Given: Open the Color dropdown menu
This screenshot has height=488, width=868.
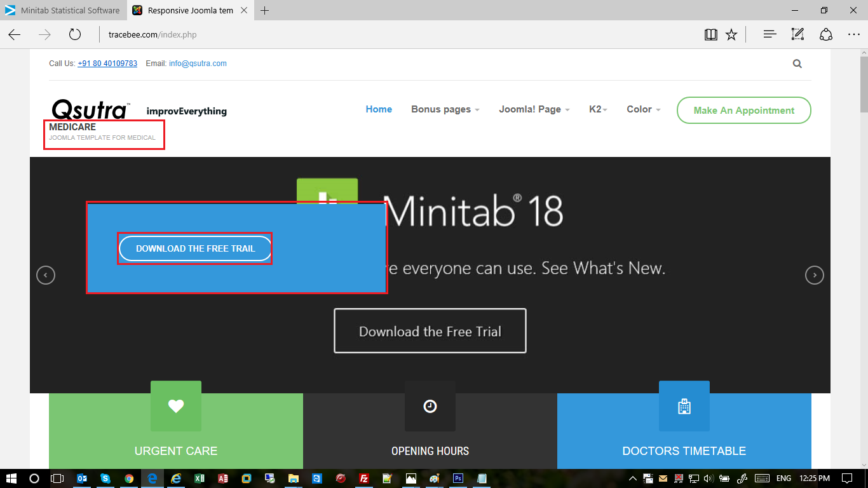Looking at the screenshot, I should 643,109.
